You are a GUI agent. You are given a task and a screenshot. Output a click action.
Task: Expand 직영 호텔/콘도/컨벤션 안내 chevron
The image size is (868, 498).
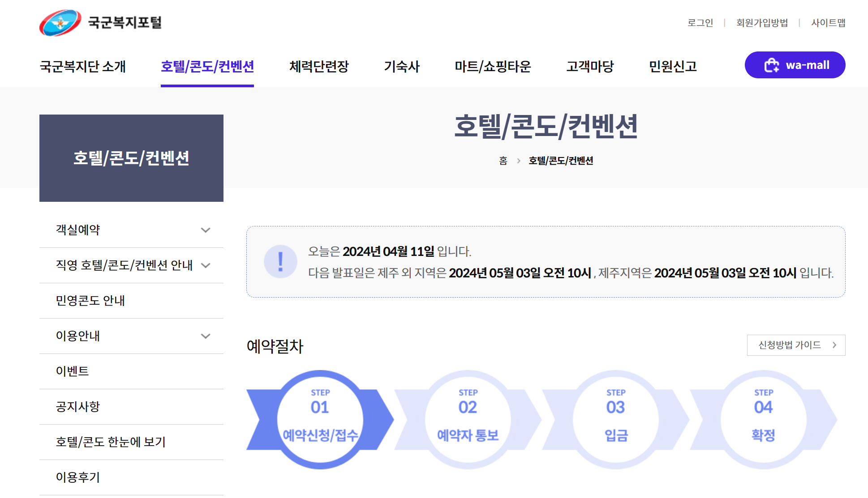click(x=206, y=265)
